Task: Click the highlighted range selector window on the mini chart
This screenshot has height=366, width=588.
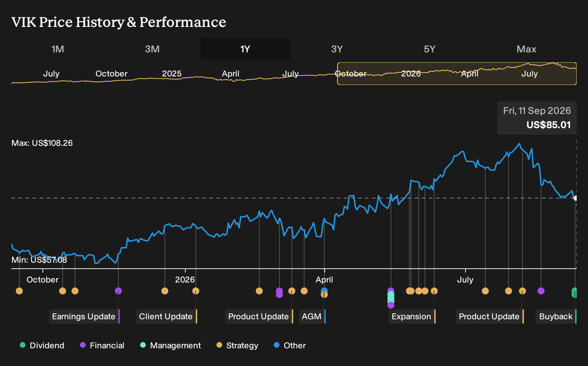Action: click(x=457, y=74)
